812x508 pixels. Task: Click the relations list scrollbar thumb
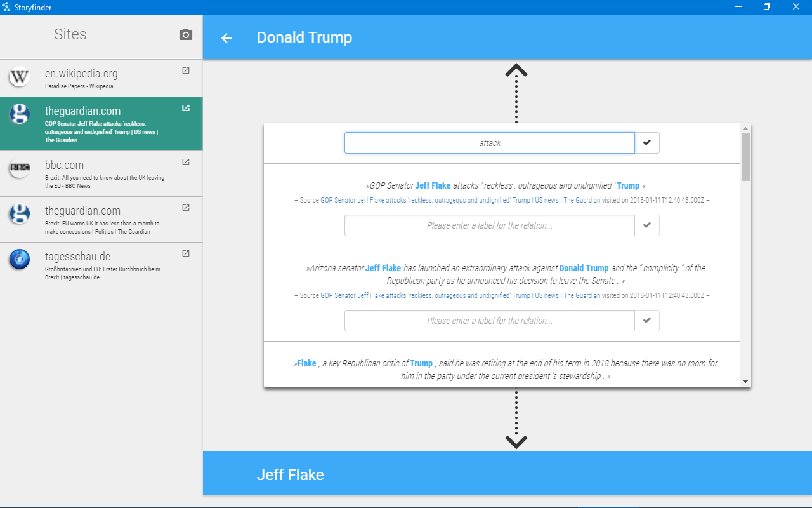[745, 157]
